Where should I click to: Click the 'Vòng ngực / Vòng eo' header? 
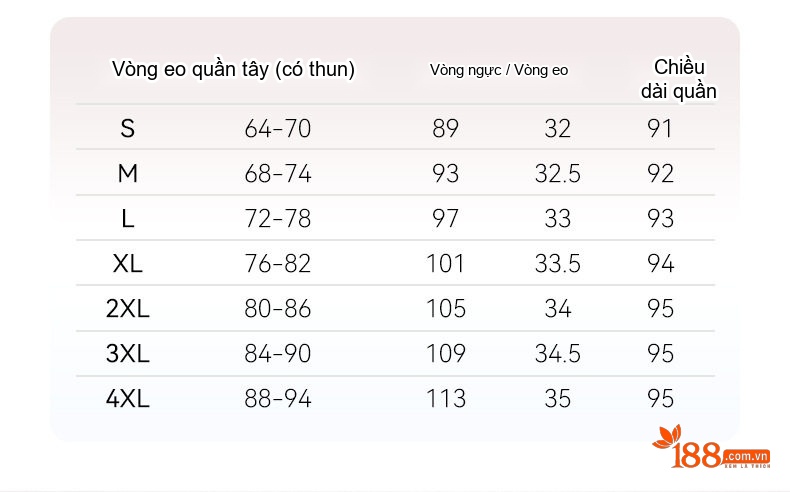[499, 70]
